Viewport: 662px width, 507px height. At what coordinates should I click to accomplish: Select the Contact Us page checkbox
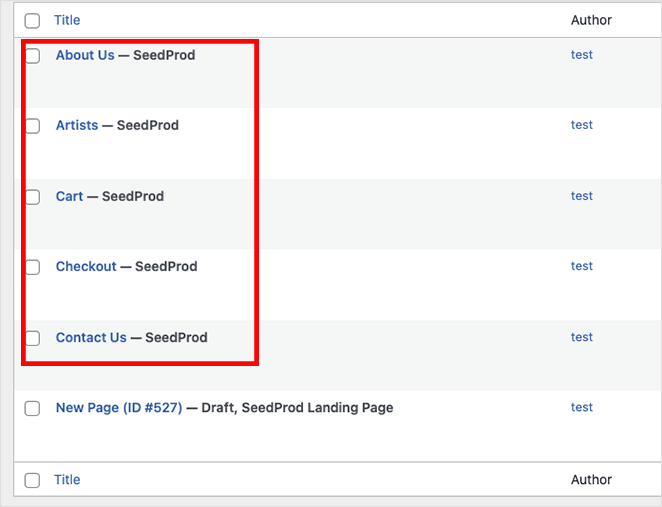pyautogui.click(x=33, y=338)
